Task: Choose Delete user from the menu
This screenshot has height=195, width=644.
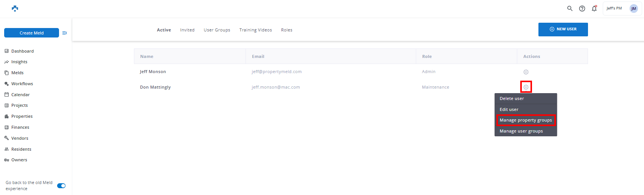Action: click(x=512, y=98)
